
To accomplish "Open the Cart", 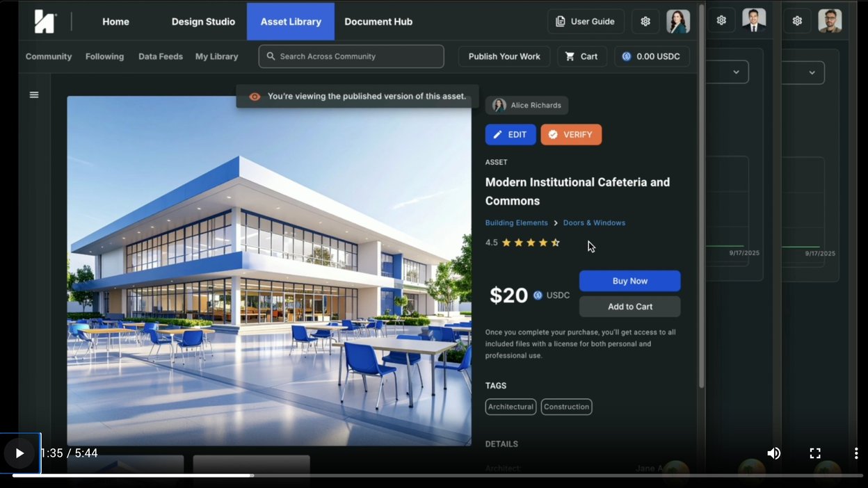I will tap(582, 56).
